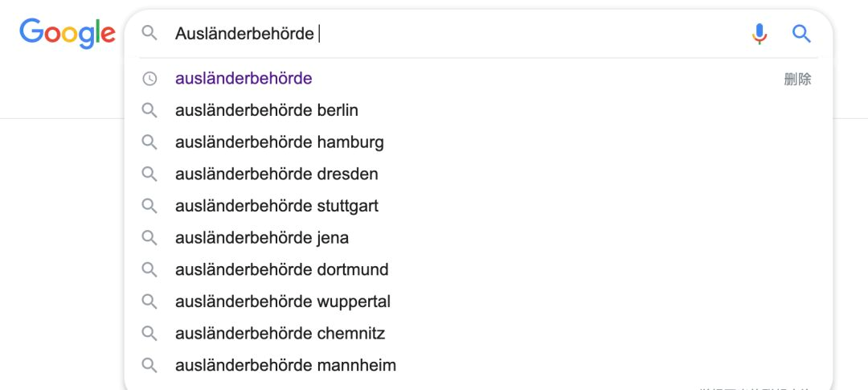Viewport: 868px width, 390px height.
Task: Click the Google logo
Action: pyautogui.click(x=68, y=33)
